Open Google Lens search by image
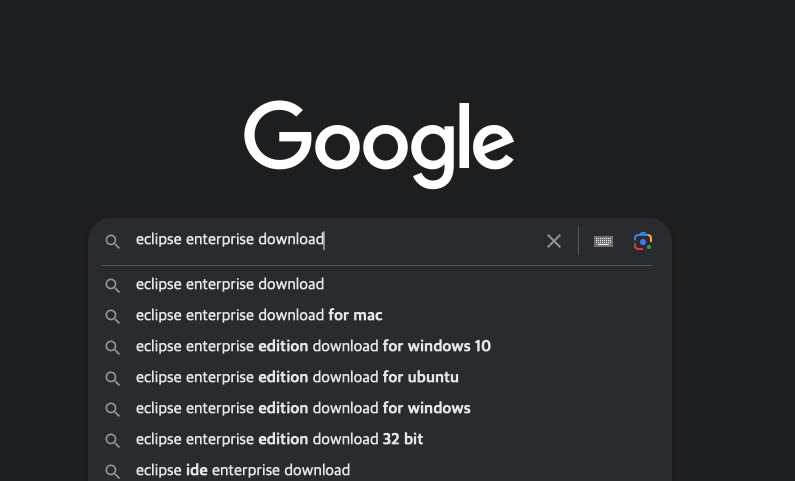This screenshot has height=481, width=795. point(643,241)
